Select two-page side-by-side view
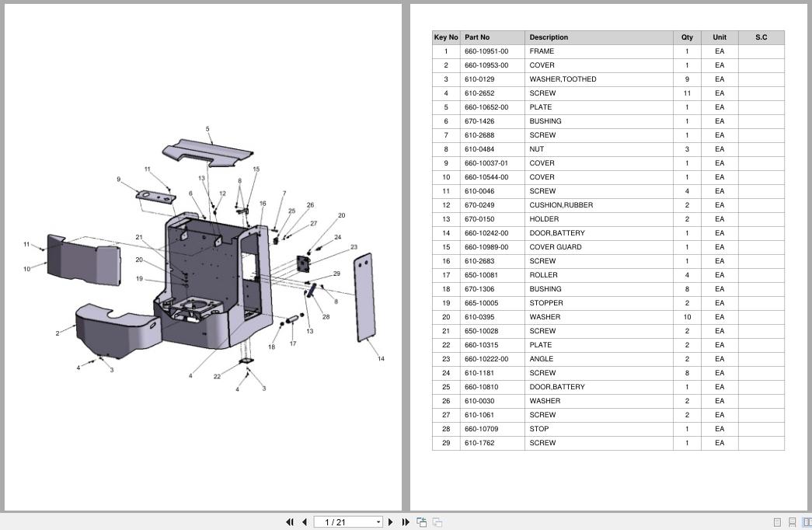 (x=807, y=522)
